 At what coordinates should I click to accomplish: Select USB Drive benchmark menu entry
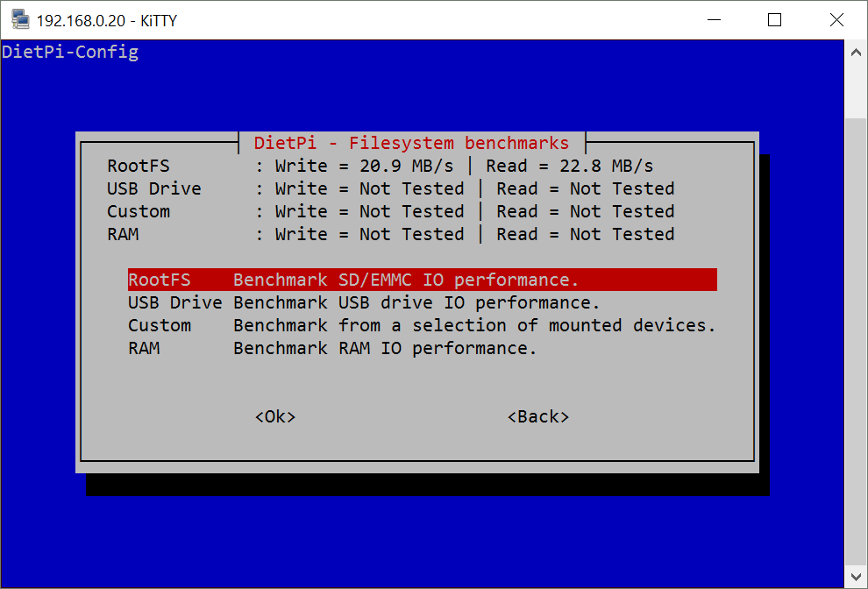[364, 302]
